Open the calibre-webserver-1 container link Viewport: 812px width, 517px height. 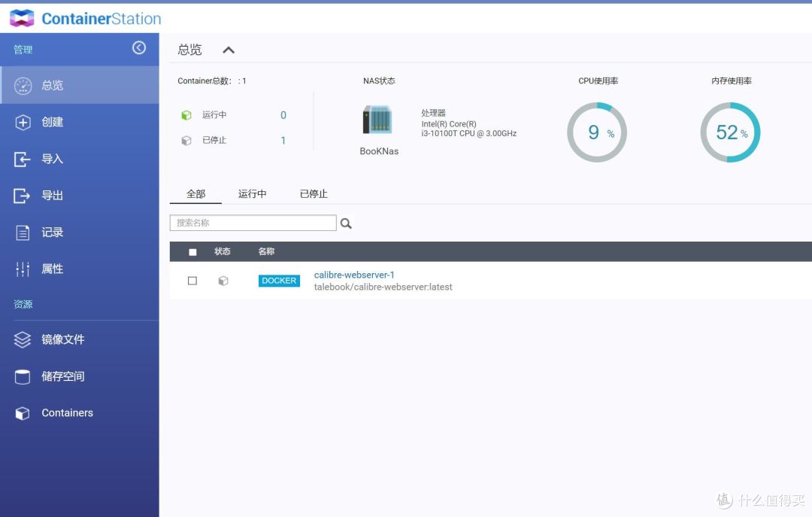click(354, 275)
